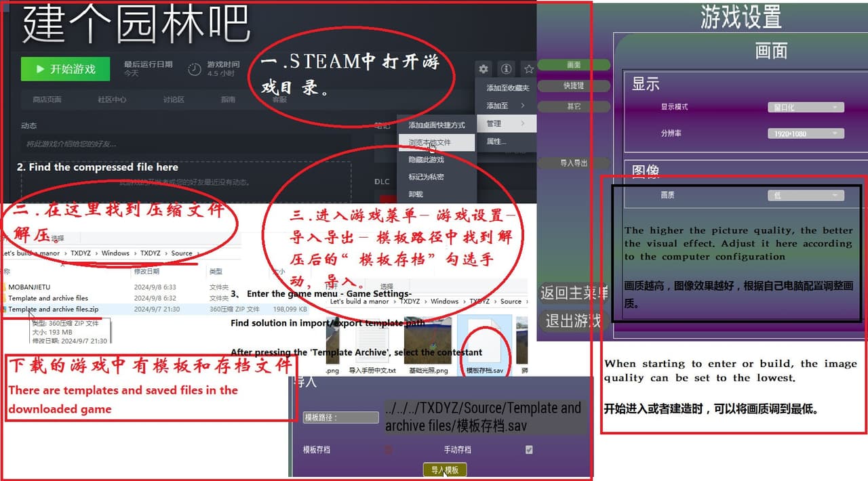
Task: Expand the 管理 submenu entry
Action: pos(506,123)
